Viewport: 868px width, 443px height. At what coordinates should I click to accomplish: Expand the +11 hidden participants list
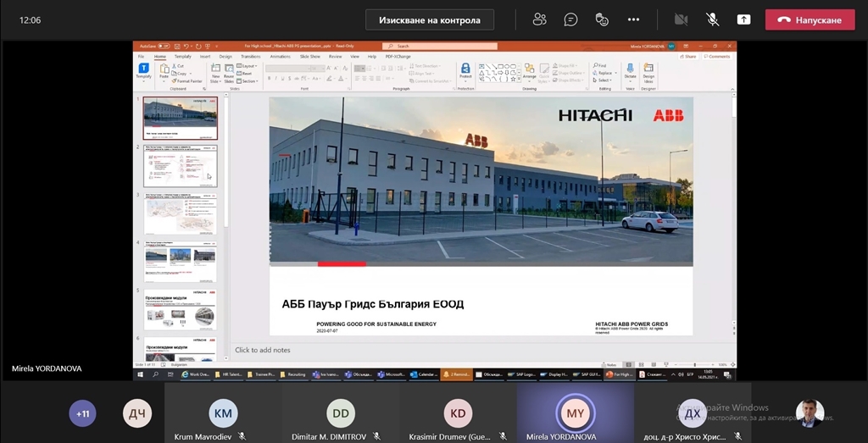81,413
